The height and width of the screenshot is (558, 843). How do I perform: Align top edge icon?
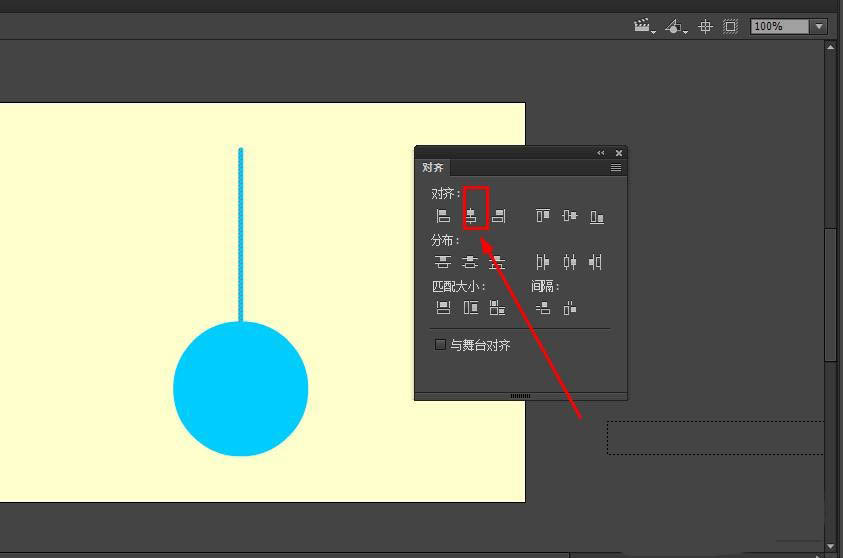[542, 216]
